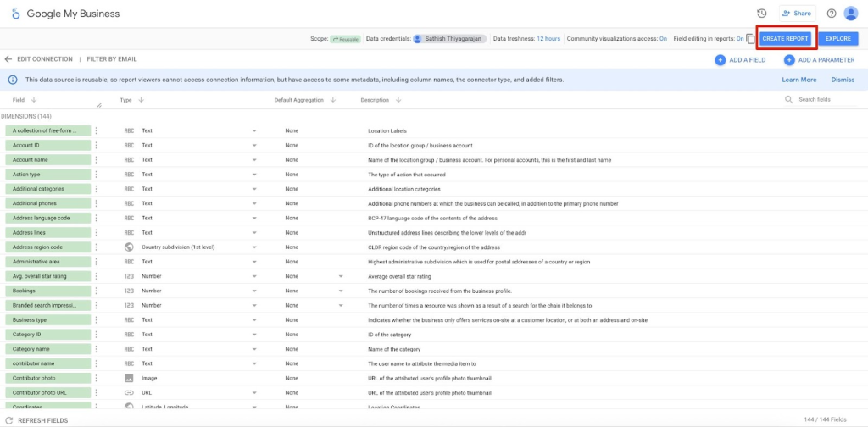868x427 pixels.
Task: Open the three-dot menu for Account name
Action: (97, 160)
